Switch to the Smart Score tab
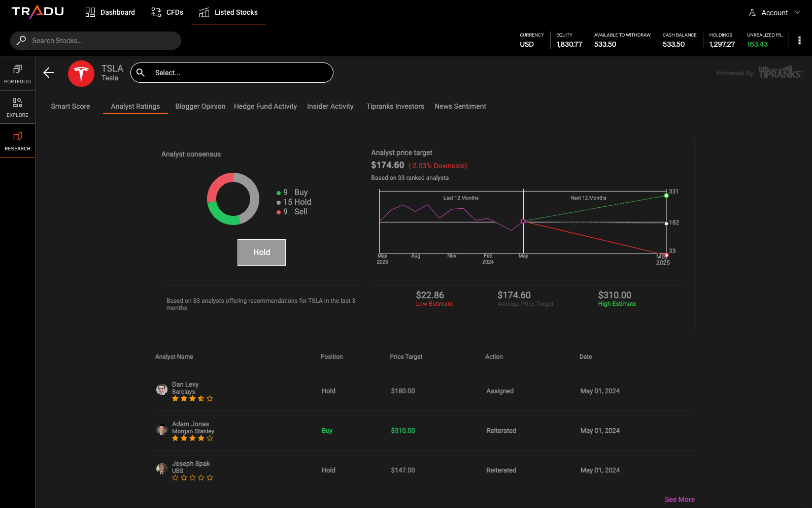The height and width of the screenshot is (508, 812). pyautogui.click(x=71, y=106)
